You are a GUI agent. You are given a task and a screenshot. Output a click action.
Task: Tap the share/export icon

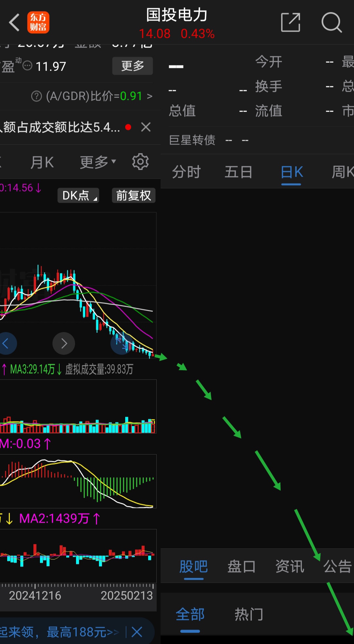point(291,22)
